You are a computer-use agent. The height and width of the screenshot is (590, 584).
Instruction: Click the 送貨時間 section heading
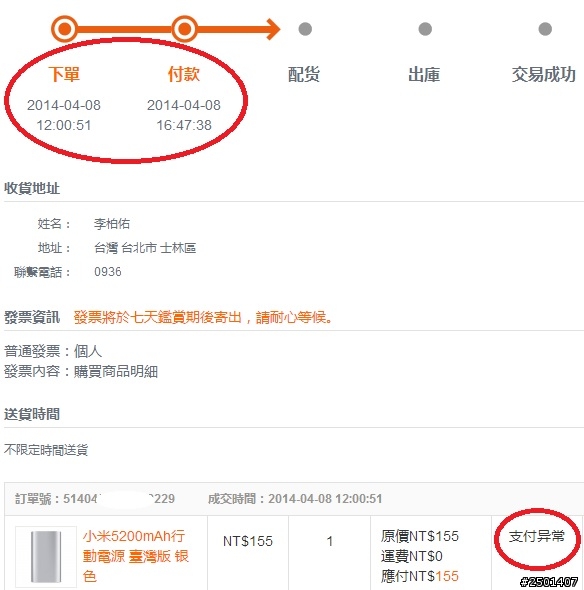pos(32,414)
